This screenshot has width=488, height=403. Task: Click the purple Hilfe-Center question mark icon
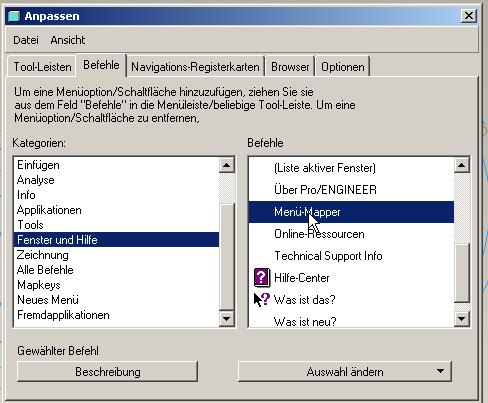[x=262, y=277]
